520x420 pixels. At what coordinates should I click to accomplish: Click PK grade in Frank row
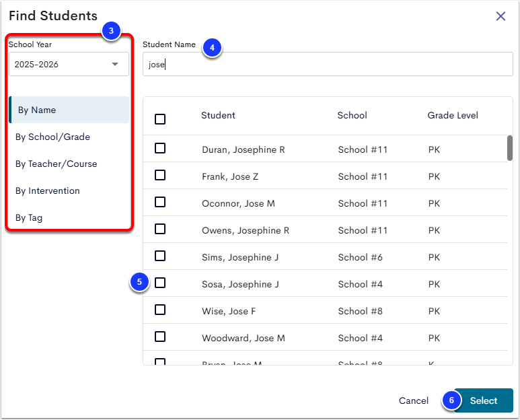(x=434, y=176)
